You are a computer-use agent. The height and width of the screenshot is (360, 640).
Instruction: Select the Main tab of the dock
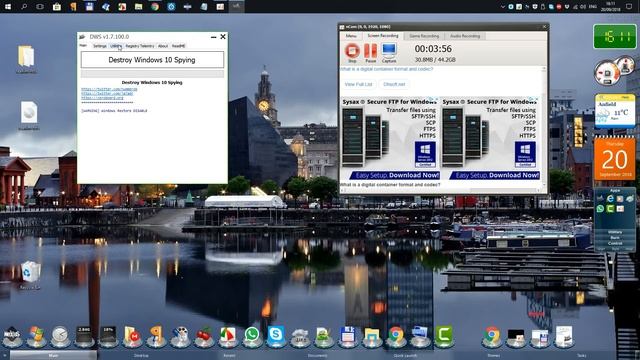pos(53,356)
